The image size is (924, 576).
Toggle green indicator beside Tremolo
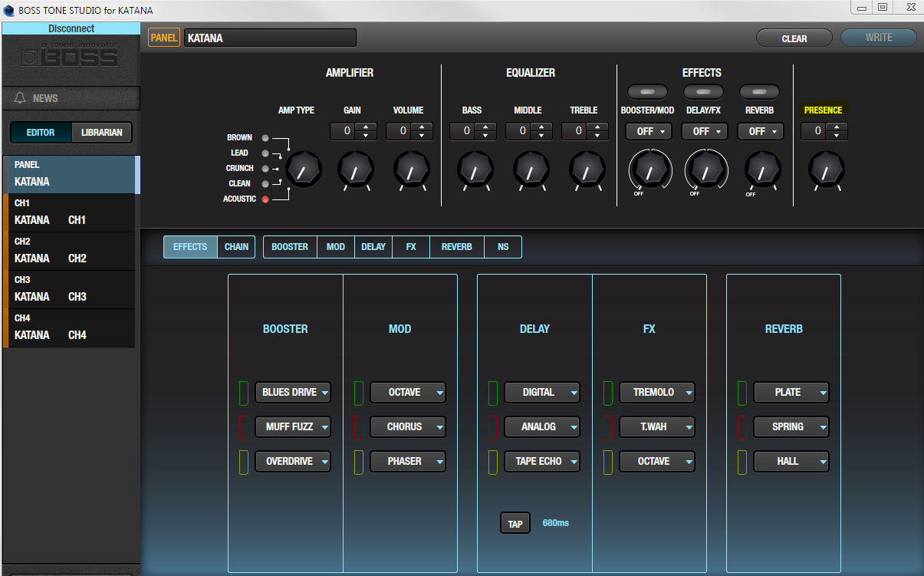(x=608, y=393)
